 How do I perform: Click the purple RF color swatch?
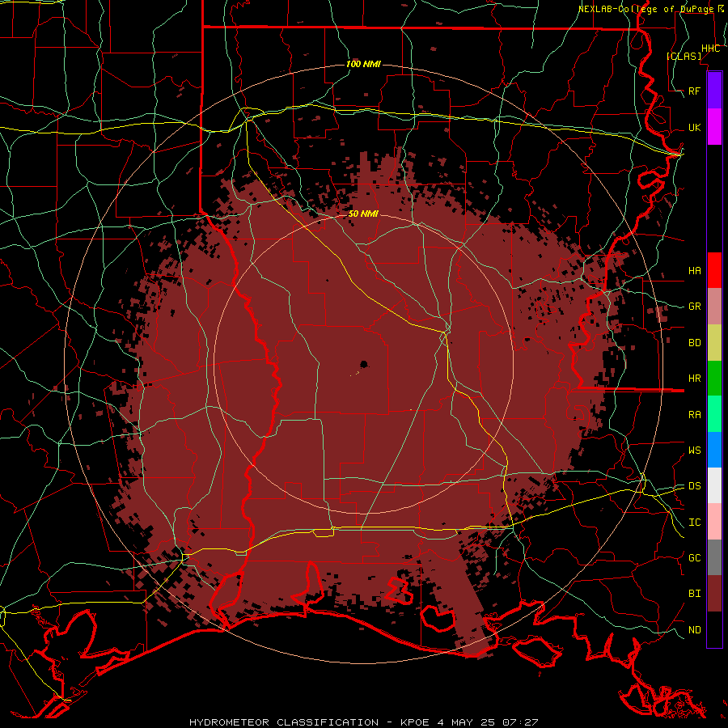[x=714, y=91]
